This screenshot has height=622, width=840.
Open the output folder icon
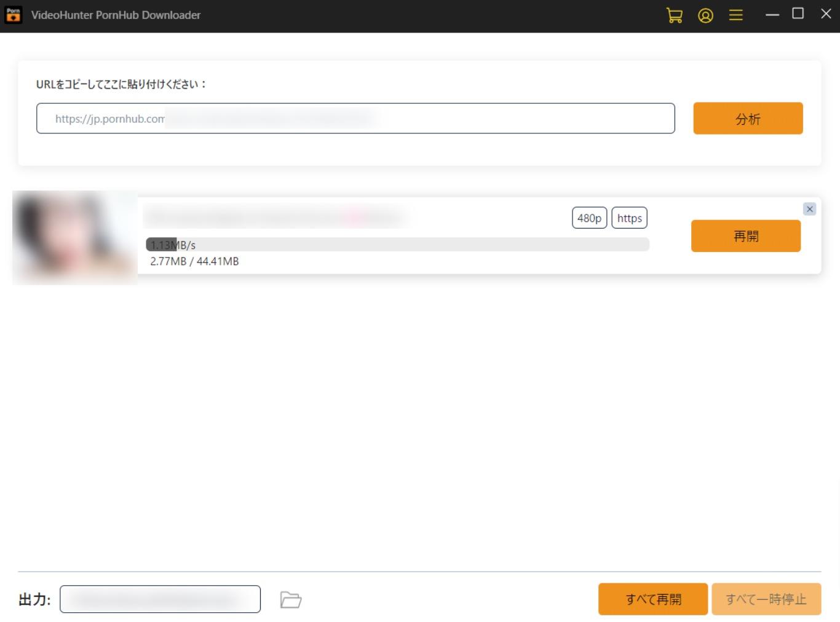click(291, 599)
